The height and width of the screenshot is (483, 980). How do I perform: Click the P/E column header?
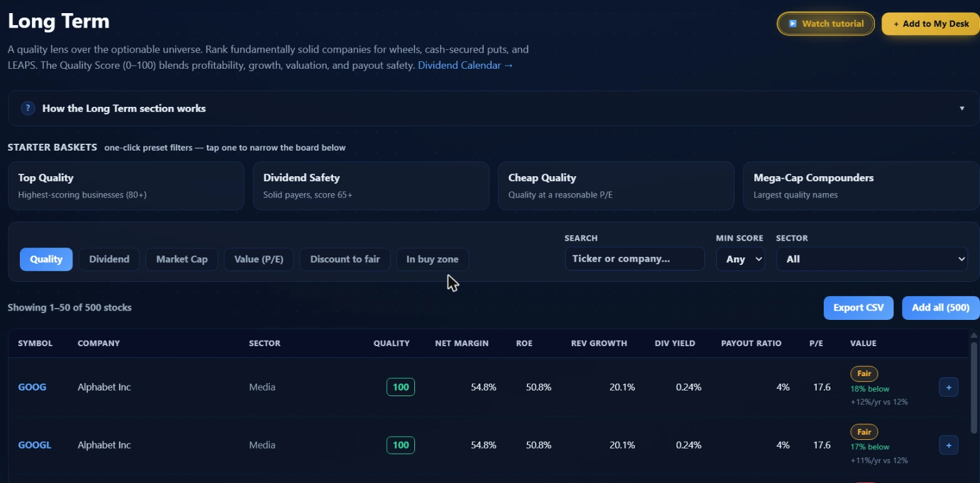(816, 343)
